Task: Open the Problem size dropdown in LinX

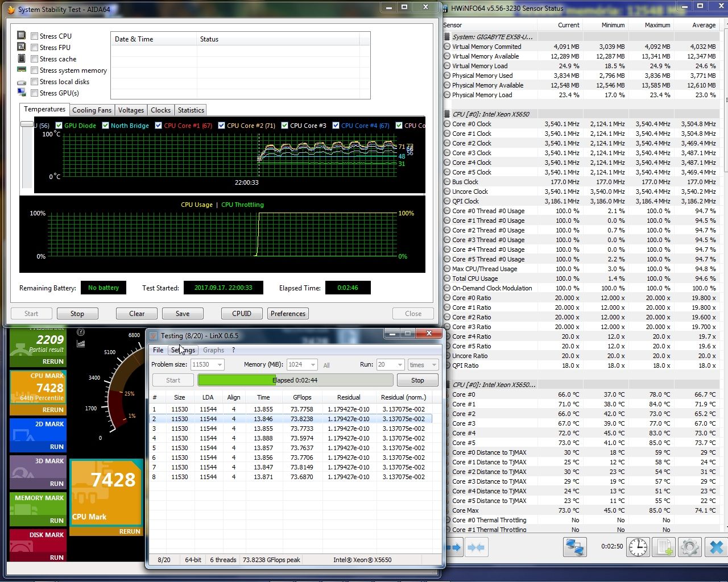Action: (207, 364)
